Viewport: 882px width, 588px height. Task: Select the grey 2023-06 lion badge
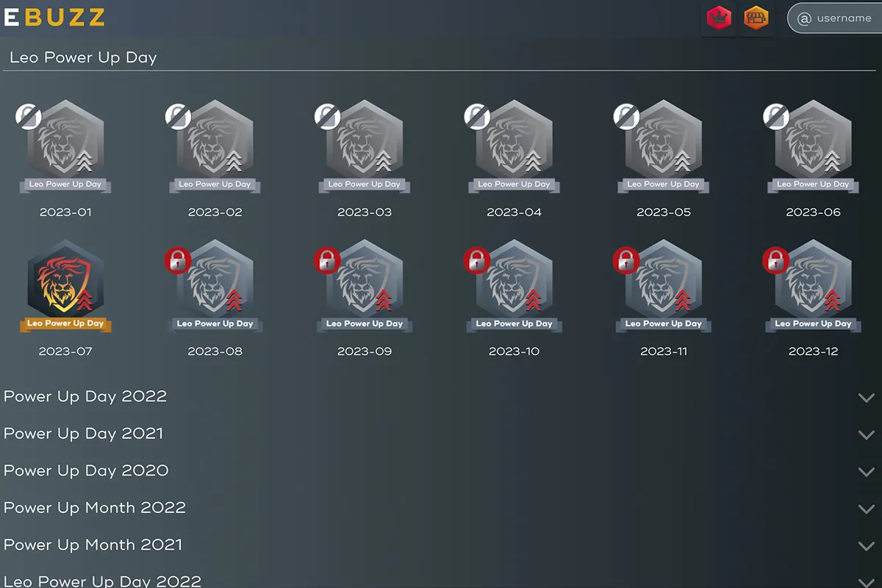coord(813,147)
